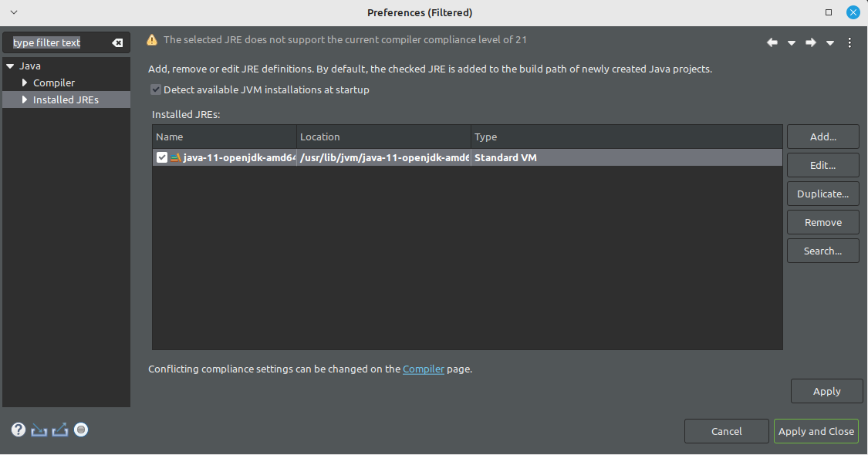Click the Add... button
868x455 pixels.
tap(823, 136)
